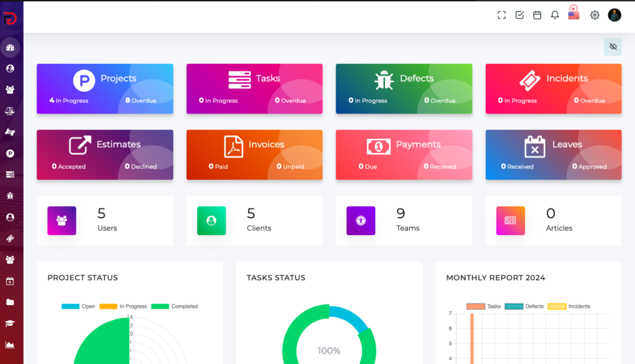Expand the user profile avatar menu
Viewport: 635px width, 364px height.
point(614,15)
